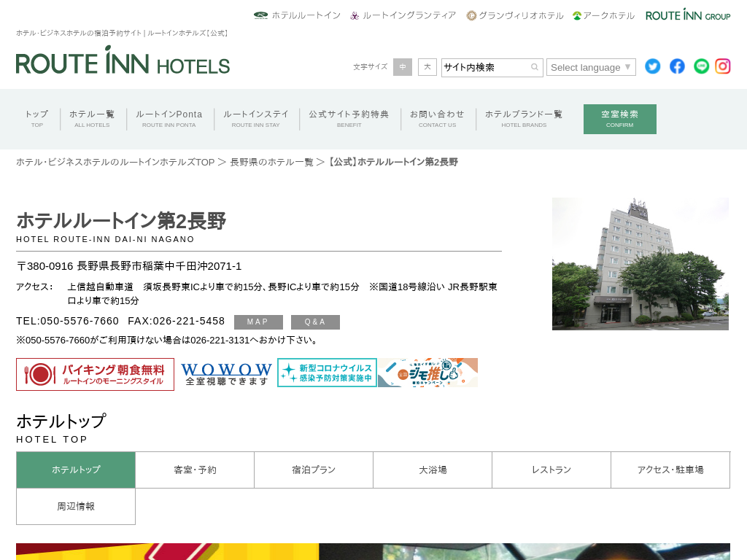Go to トップ TOP menu item
747x560 pixels.
pyautogui.click(x=36, y=119)
